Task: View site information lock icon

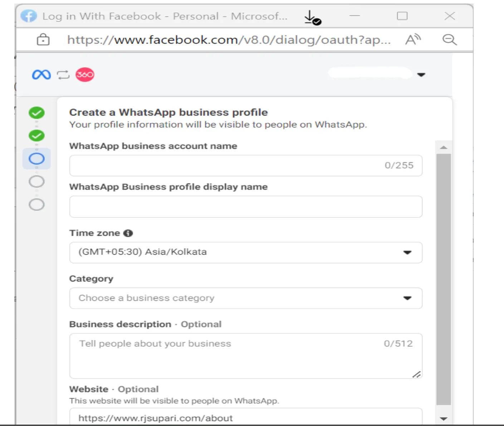Action: pyautogui.click(x=43, y=39)
